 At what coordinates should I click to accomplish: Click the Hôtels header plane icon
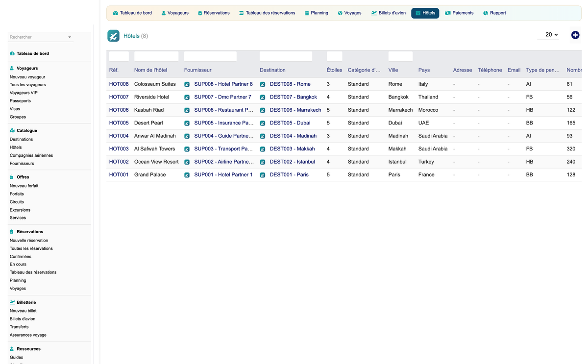tap(113, 36)
